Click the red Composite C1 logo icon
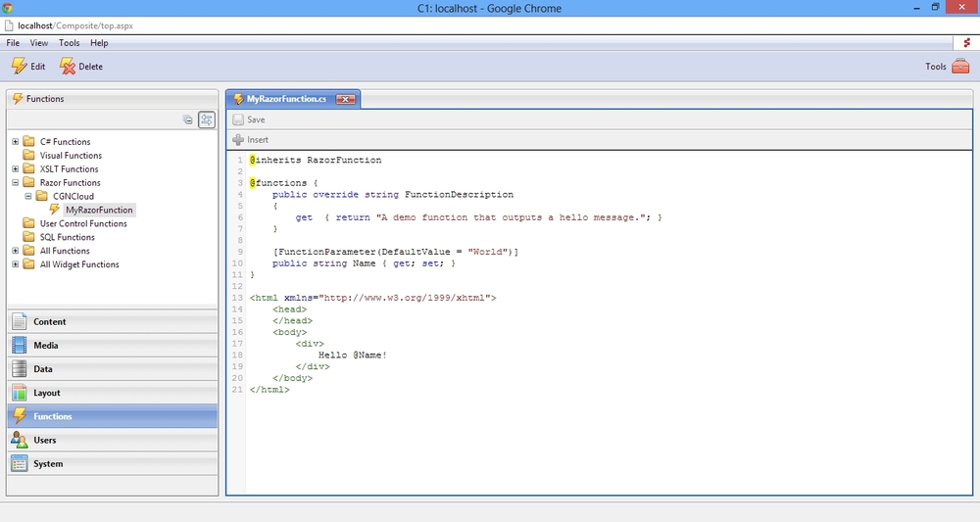Image resolution: width=980 pixels, height=522 pixels. (x=967, y=43)
